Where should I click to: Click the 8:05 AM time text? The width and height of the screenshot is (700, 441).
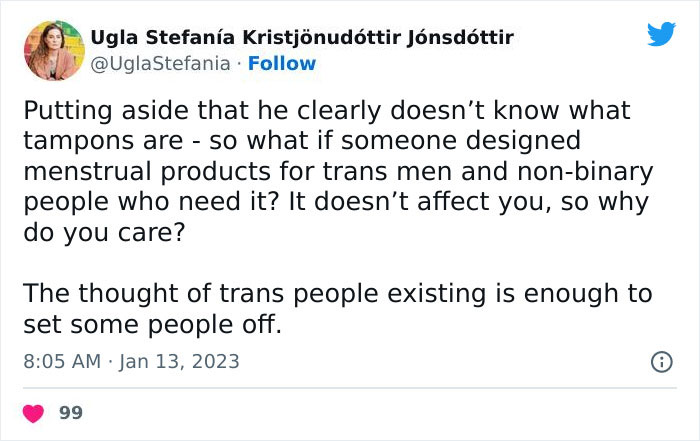61,361
